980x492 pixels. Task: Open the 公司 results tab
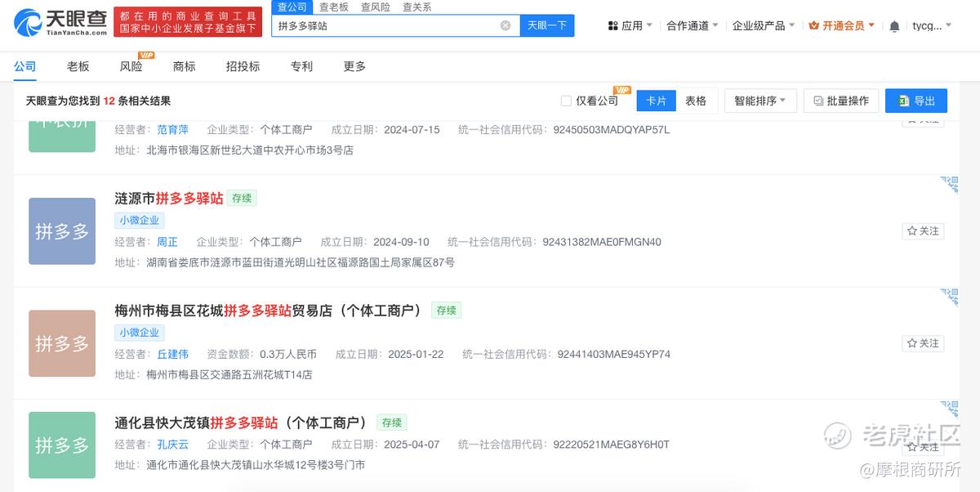[24, 66]
